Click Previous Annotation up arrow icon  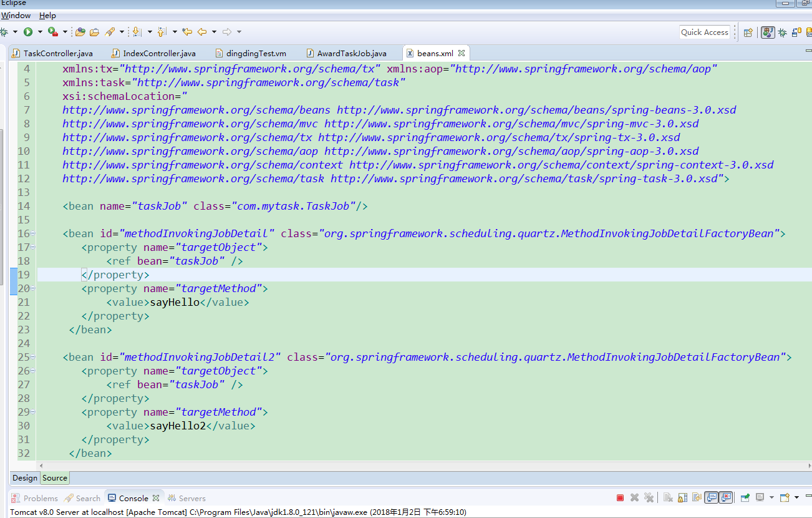(x=162, y=32)
